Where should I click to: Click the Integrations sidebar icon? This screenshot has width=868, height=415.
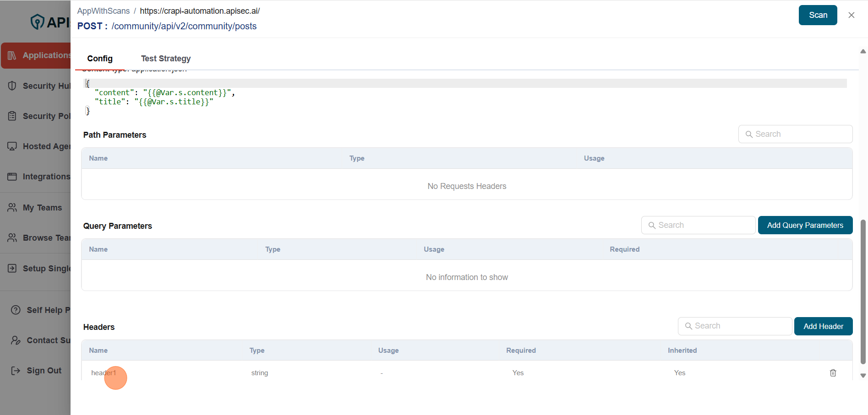(12, 177)
